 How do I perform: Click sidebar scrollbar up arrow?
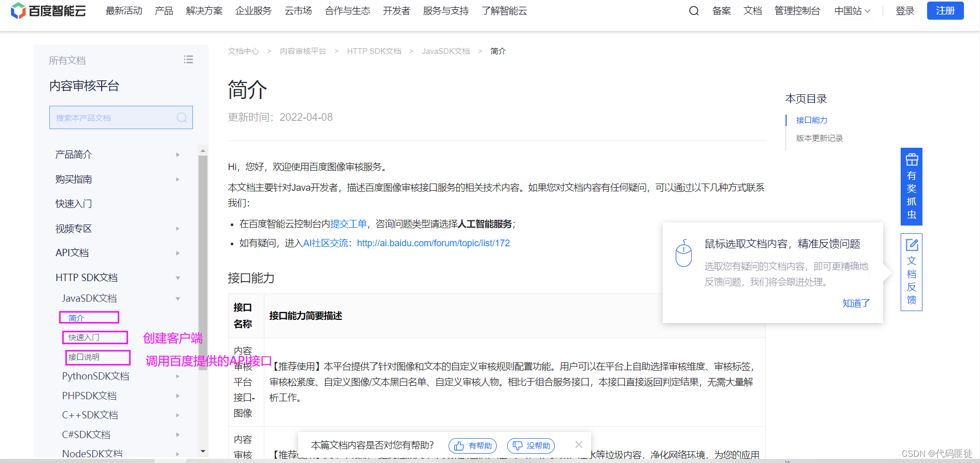pos(203,151)
